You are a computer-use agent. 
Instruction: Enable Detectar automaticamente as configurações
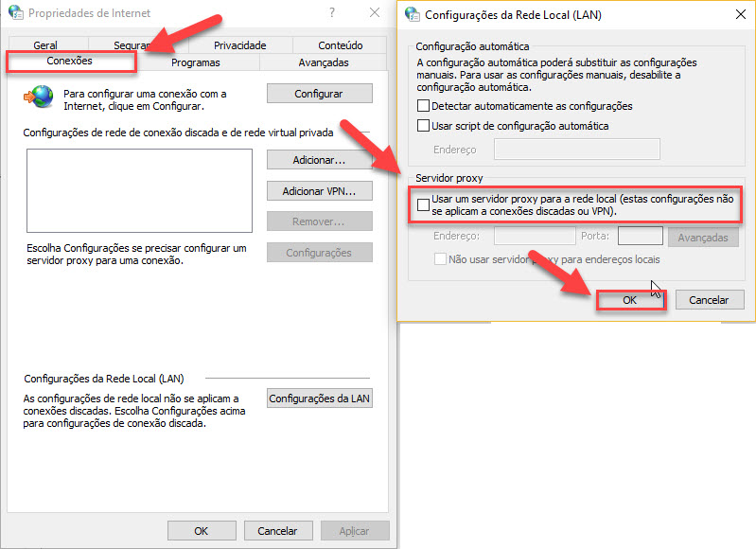pos(423,106)
